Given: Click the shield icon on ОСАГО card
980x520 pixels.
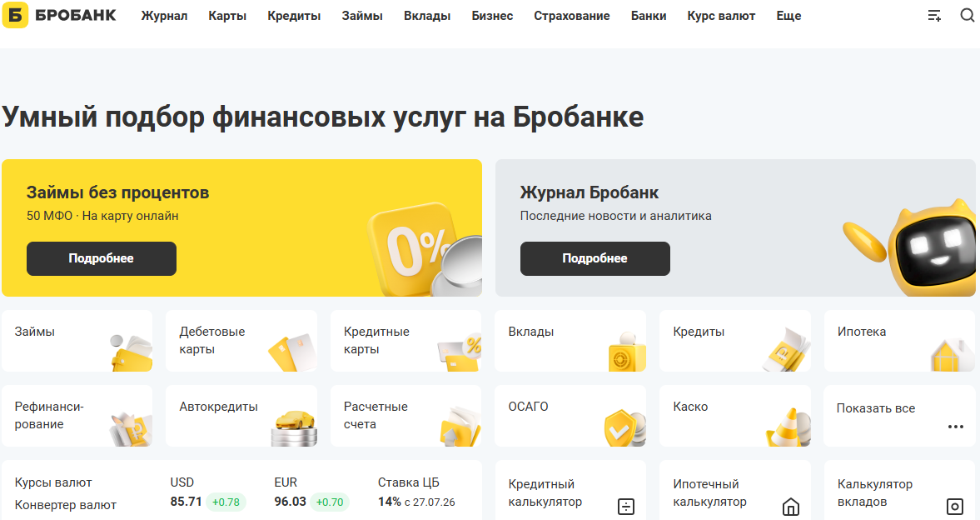Looking at the screenshot, I should [x=624, y=427].
